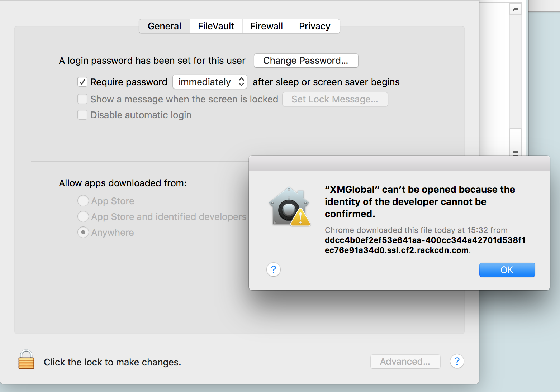Click Set Lock Message button
This screenshot has height=392, width=560.
pyautogui.click(x=335, y=99)
